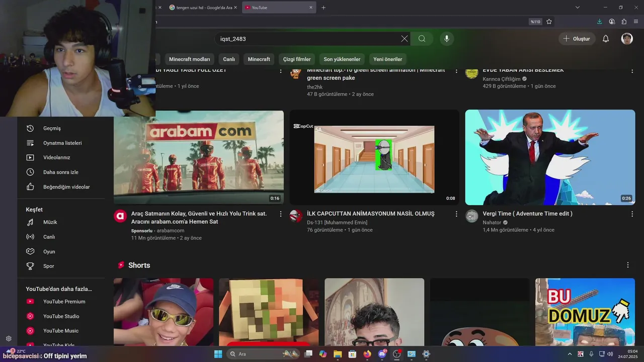Open YouTube Studio link
The width and height of the screenshot is (644, 362).
coord(61,316)
